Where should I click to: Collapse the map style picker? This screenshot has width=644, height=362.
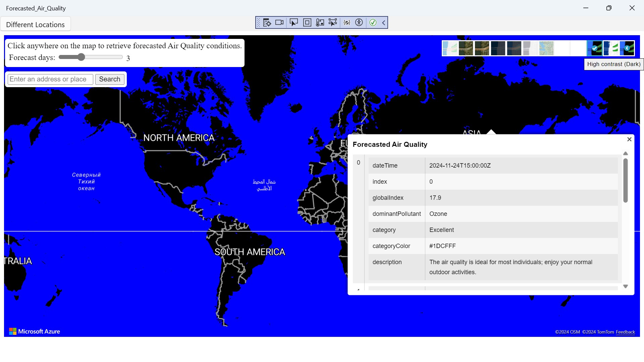627,48
